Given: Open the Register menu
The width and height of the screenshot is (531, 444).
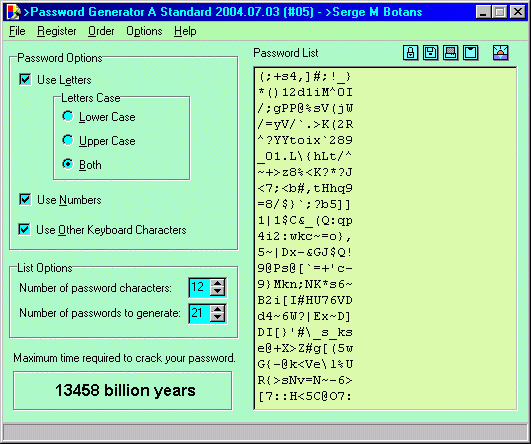Looking at the screenshot, I should click(57, 31).
